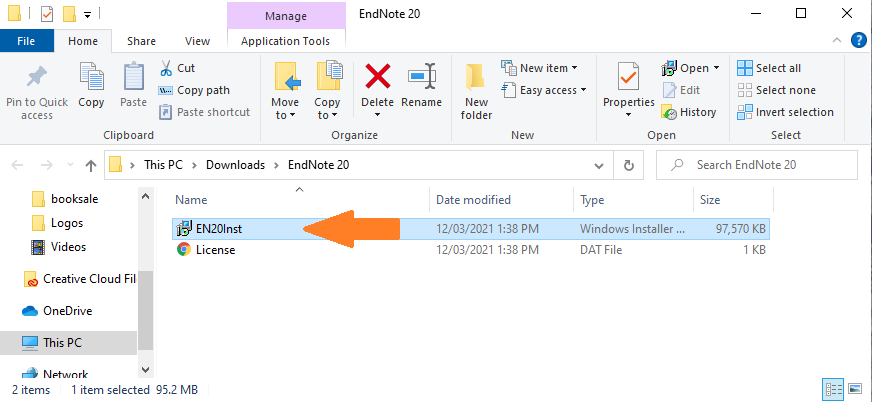This screenshot has width=872, height=402.
Task: Click the Properties checkmark icon
Action: (x=628, y=76)
